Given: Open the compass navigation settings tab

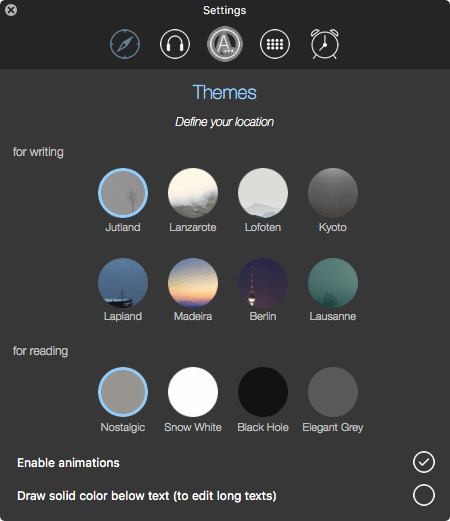Looking at the screenshot, I should point(125,44).
